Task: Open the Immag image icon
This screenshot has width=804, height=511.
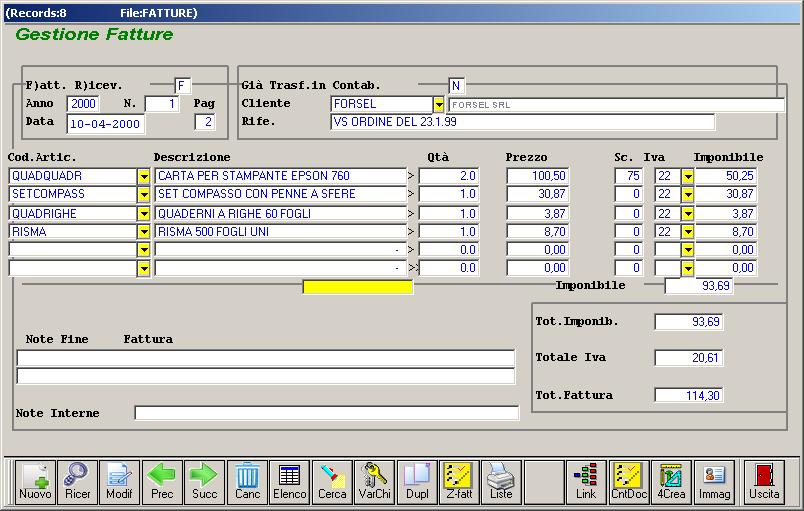Action: click(715, 482)
